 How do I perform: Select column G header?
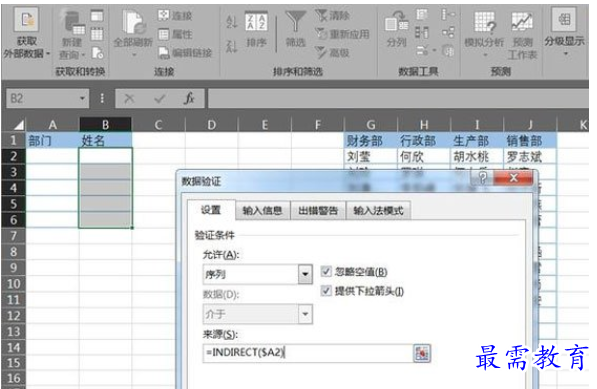[x=371, y=124]
